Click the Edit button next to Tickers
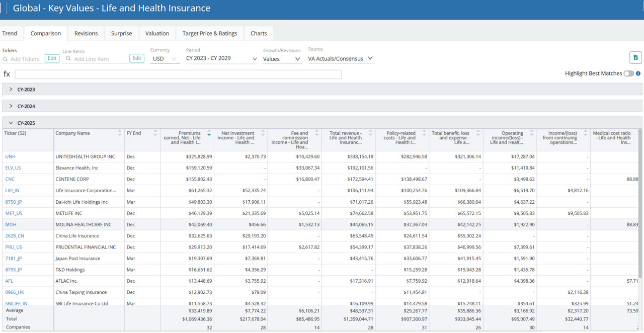Image resolution: width=644 pixels, height=333 pixels. 52,58
